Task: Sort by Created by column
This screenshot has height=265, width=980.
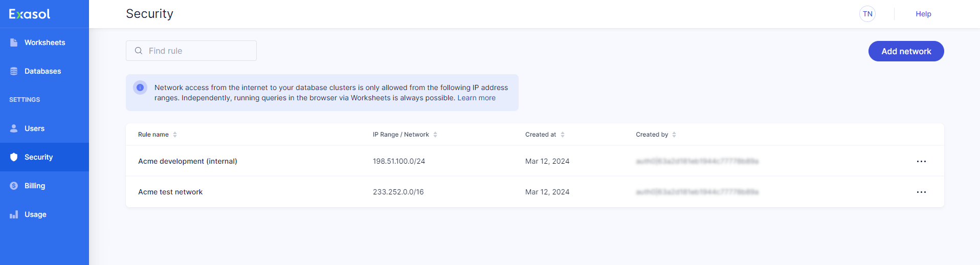Action: point(674,135)
